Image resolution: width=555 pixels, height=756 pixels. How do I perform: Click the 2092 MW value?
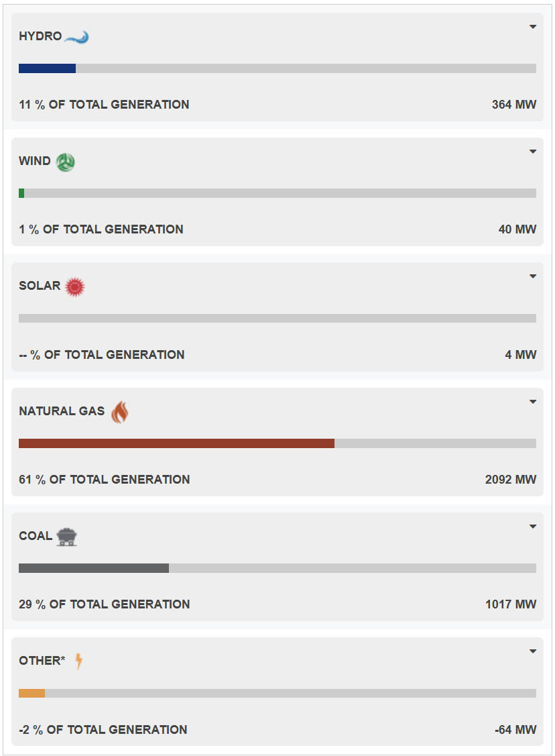coord(511,480)
